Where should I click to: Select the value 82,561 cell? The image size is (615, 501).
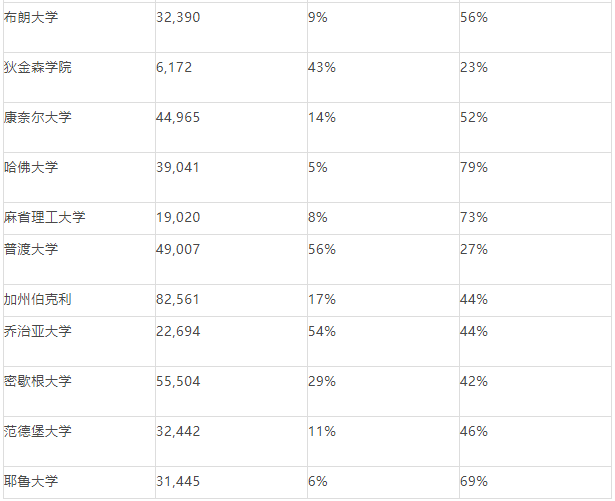point(179,299)
